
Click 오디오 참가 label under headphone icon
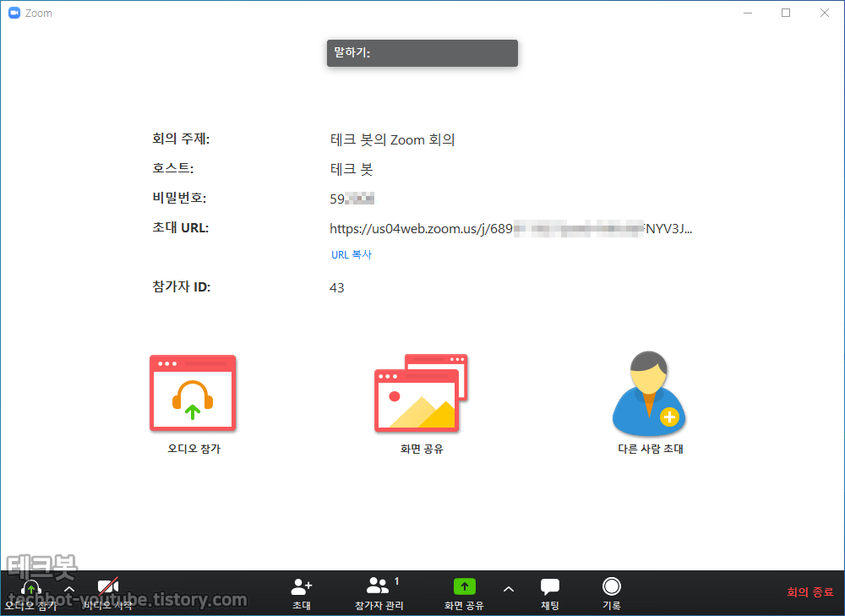tap(194, 449)
